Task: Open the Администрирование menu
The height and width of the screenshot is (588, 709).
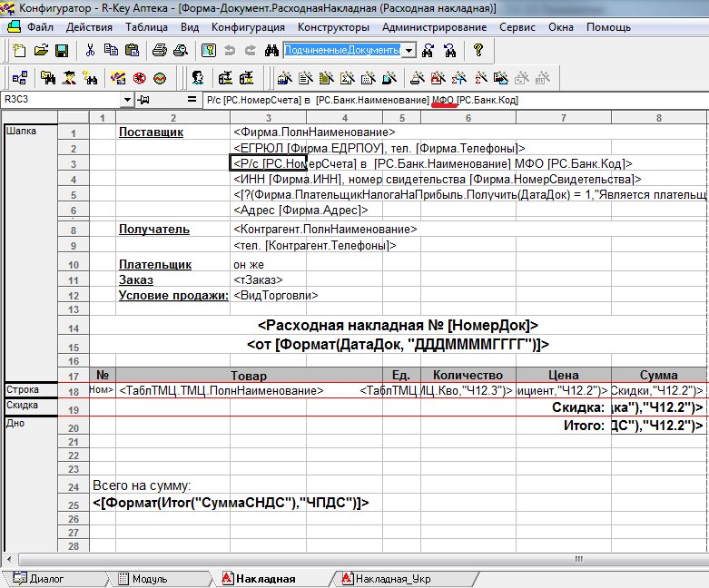Action: pyautogui.click(x=434, y=27)
